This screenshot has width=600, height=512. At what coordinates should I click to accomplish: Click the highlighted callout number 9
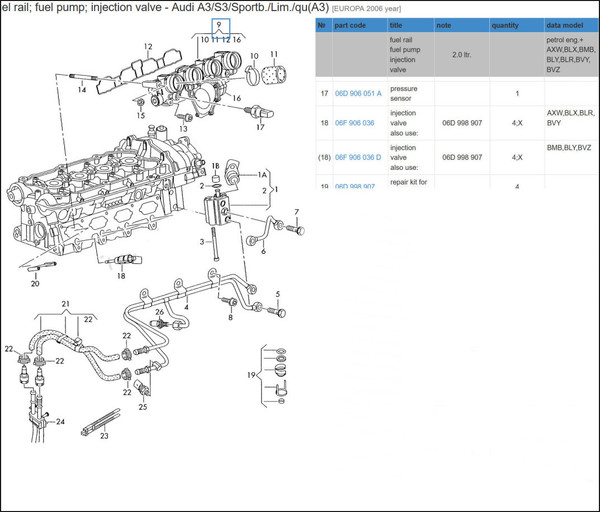point(217,25)
